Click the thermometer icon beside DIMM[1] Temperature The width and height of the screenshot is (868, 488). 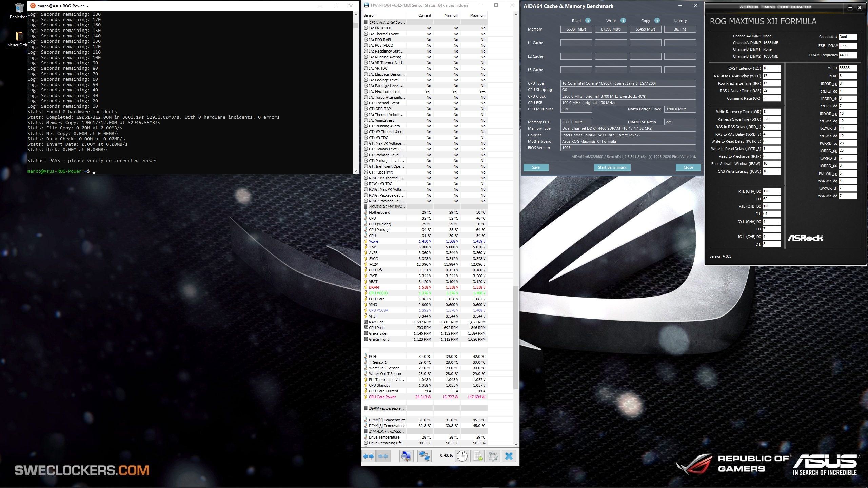(x=366, y=420)
